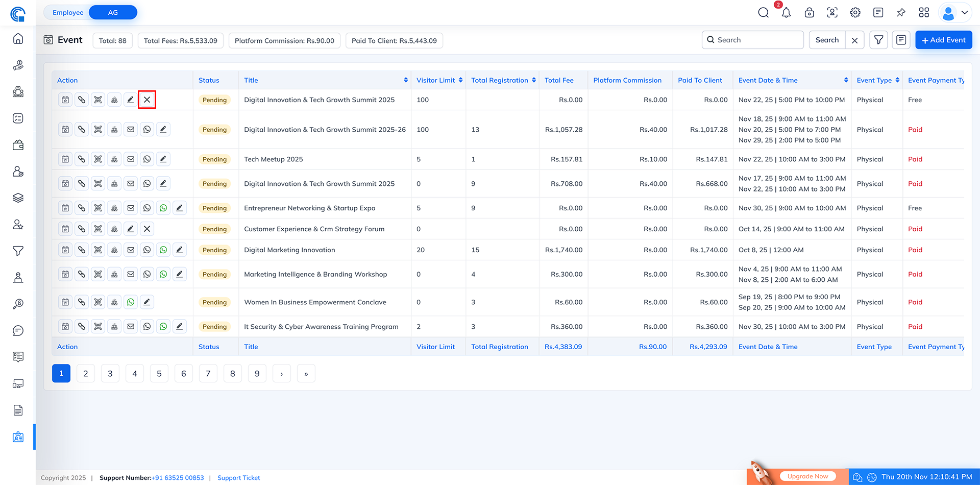Cancel Digital Innovation & Tech Growth Summit 2025 event
Viewport: 980px width, 485px height.
click(x=147, y=100)
